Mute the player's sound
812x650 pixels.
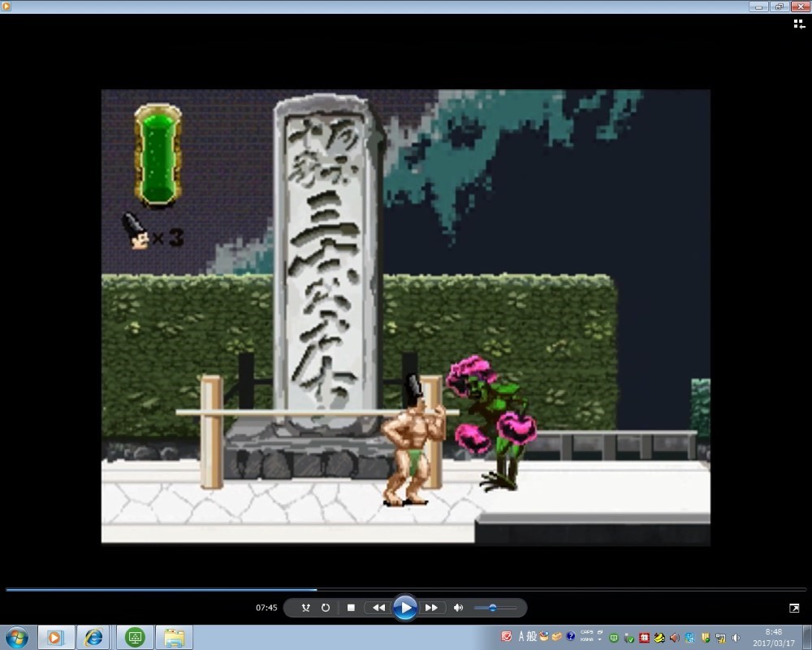[458, 608]
